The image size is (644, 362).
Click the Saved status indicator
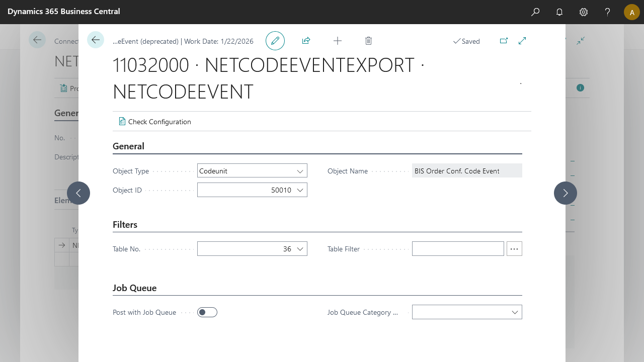pos(466,41)
